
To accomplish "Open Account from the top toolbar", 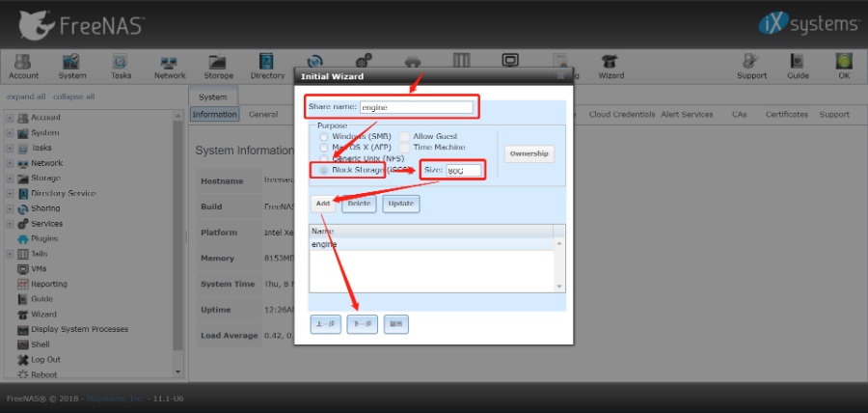I will 23,67.
